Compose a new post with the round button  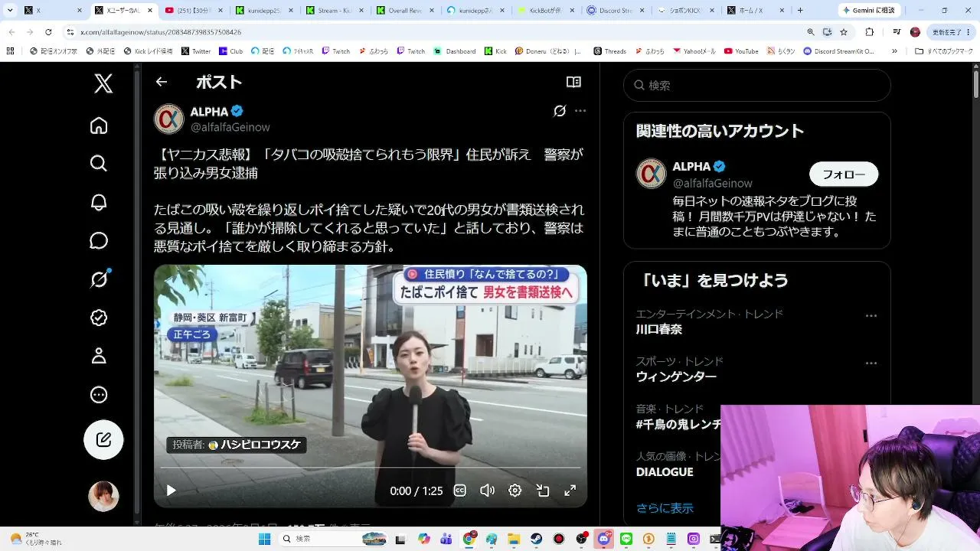pyautogui.click(x=103, y=440)
